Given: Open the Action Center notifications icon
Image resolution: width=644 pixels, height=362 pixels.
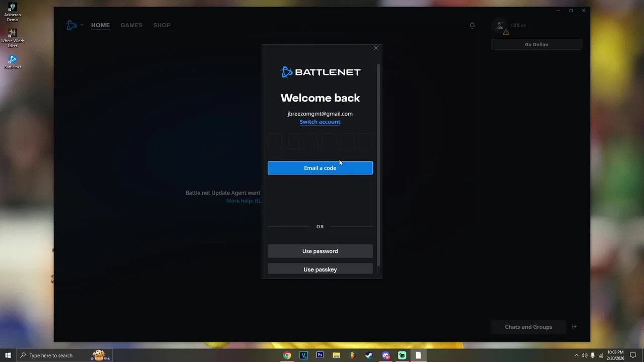Looking at the screenshot, I should coord(633,355).
